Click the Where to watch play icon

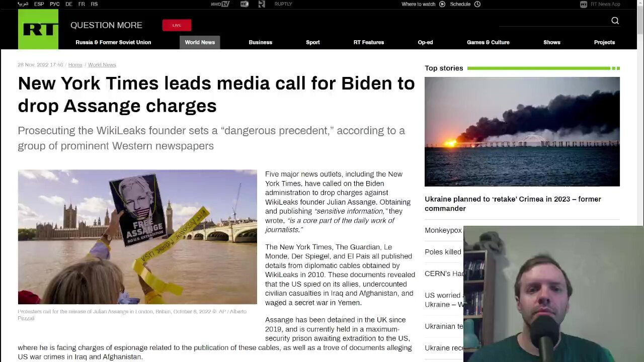[442, 4]
